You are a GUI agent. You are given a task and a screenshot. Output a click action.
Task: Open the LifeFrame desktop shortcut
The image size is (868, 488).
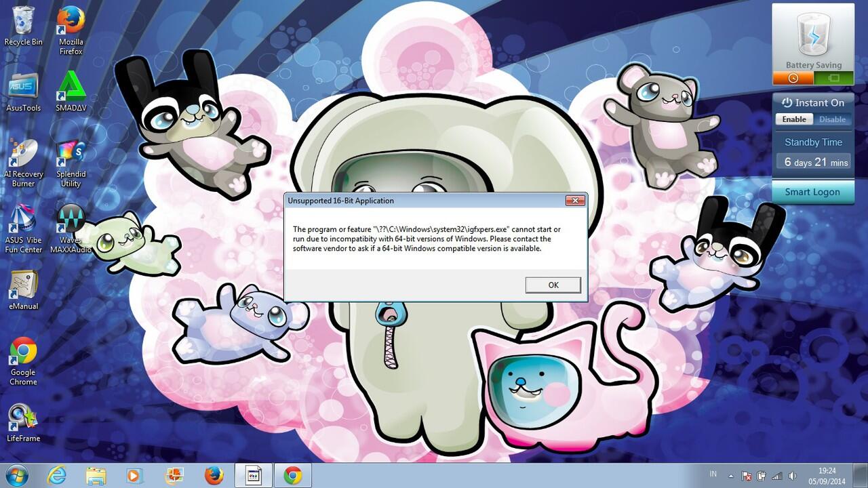click(23, 423)
